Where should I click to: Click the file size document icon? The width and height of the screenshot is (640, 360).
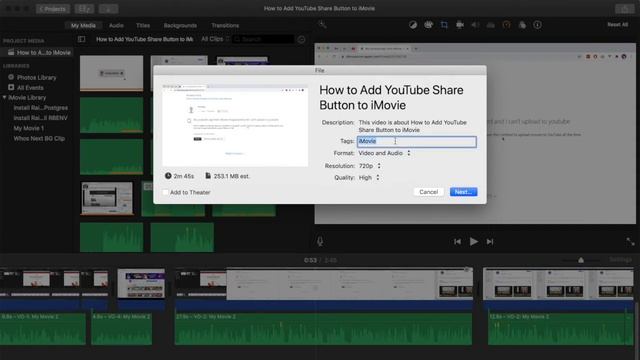pos(208,176)
